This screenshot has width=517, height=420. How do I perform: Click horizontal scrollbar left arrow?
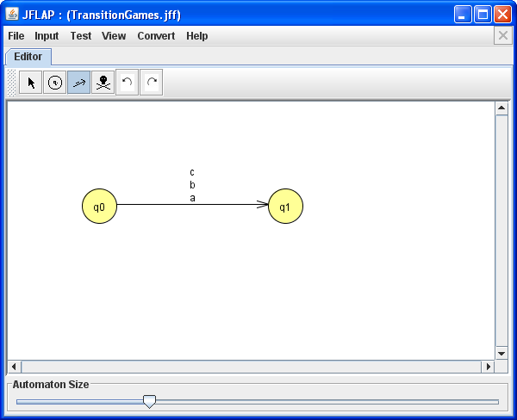pos(14,367)
